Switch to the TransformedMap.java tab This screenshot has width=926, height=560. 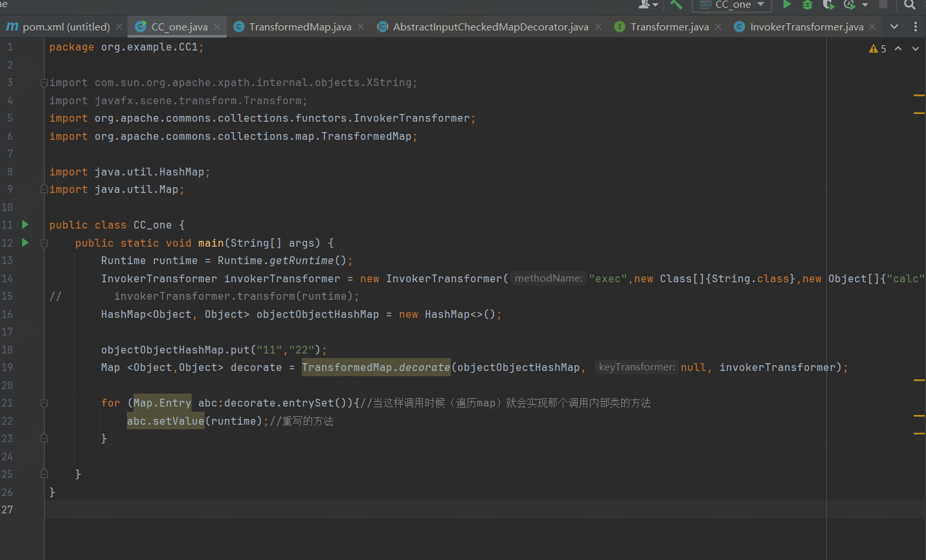point(300,27)
